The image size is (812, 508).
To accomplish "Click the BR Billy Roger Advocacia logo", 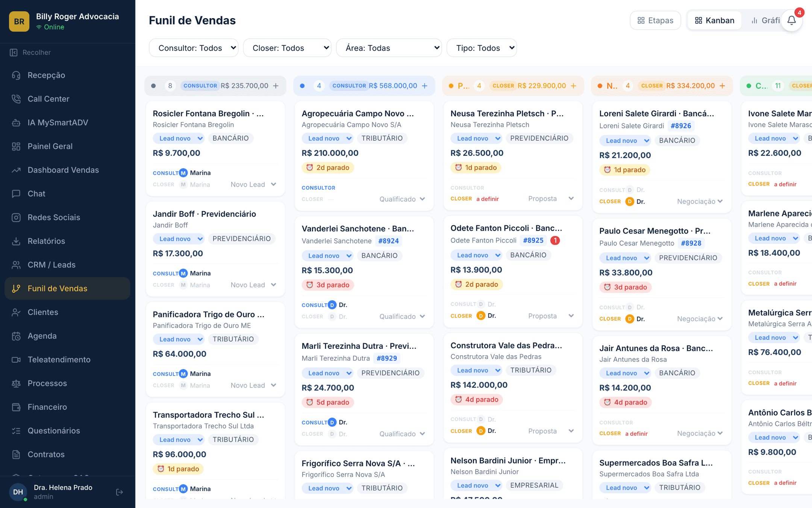I will click(19, 21).
